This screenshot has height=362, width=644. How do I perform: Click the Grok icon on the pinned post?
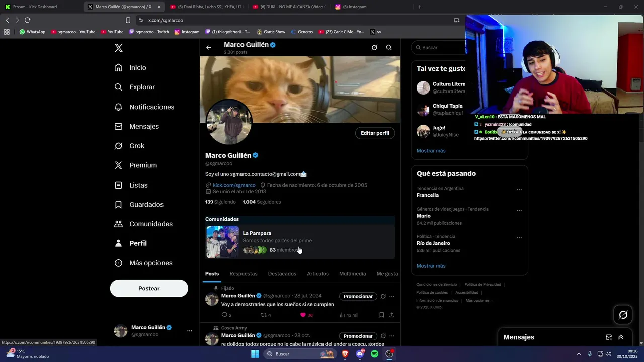(383, 296)
